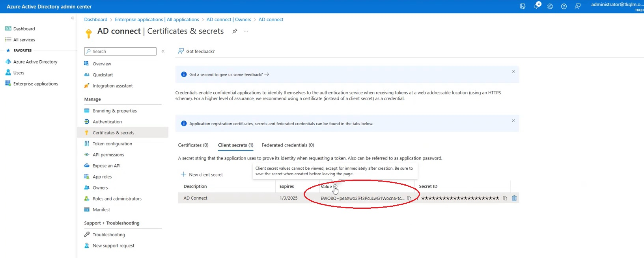Image resolution: width=644 pixels, height=258 pixels.
Task: Open Token configuration
Action: (x=112, y=144)
